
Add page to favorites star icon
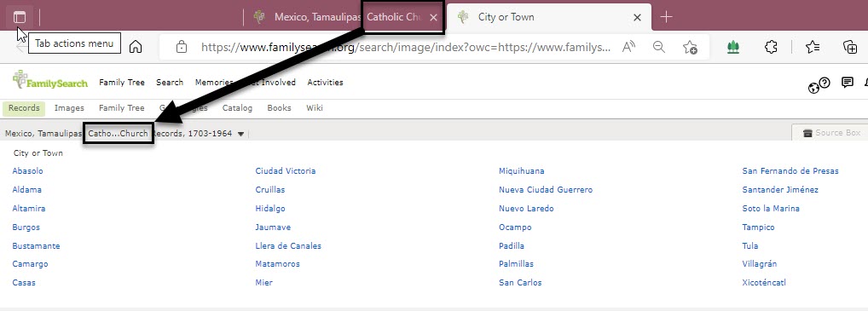690,47
